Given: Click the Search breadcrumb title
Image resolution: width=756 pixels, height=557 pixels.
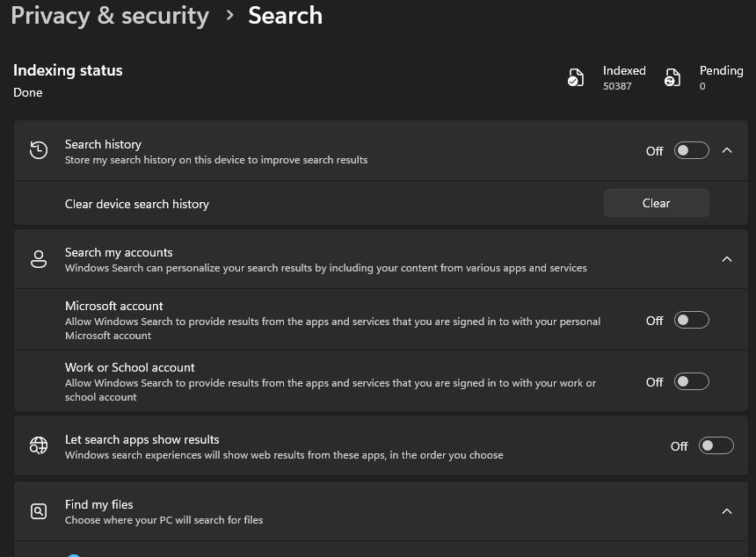Looking at the screenshot, I should coord(285,15).
